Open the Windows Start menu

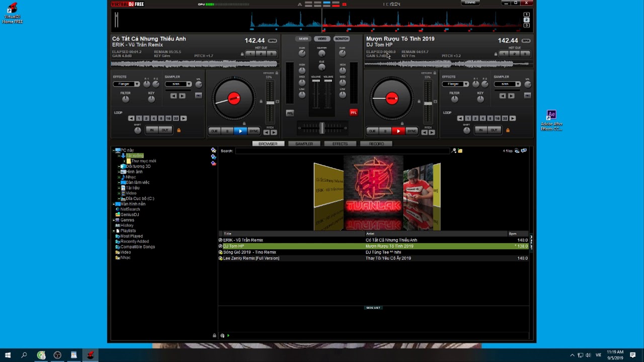pos(8,355)
